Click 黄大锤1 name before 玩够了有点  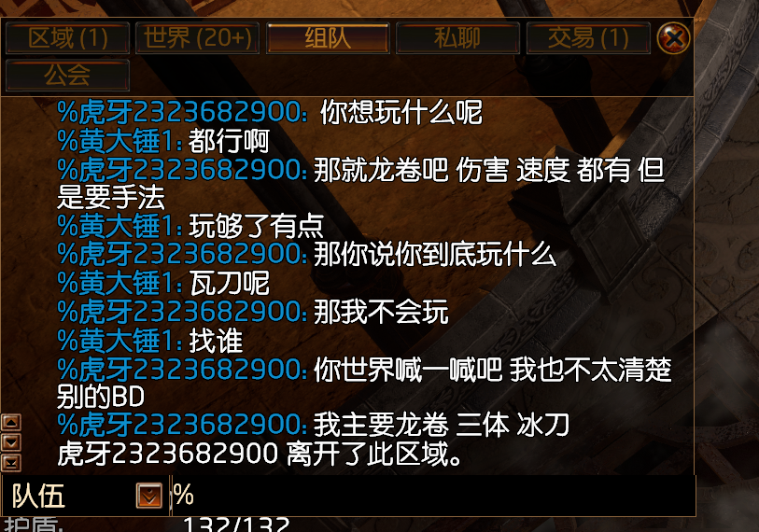119,226
